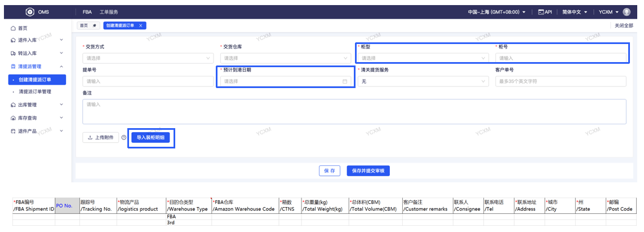Image resolution: width=644 pixels, height=232 pixels.
Task: Click the 库存查询 sidebar icon
Action: pos(13,118)
